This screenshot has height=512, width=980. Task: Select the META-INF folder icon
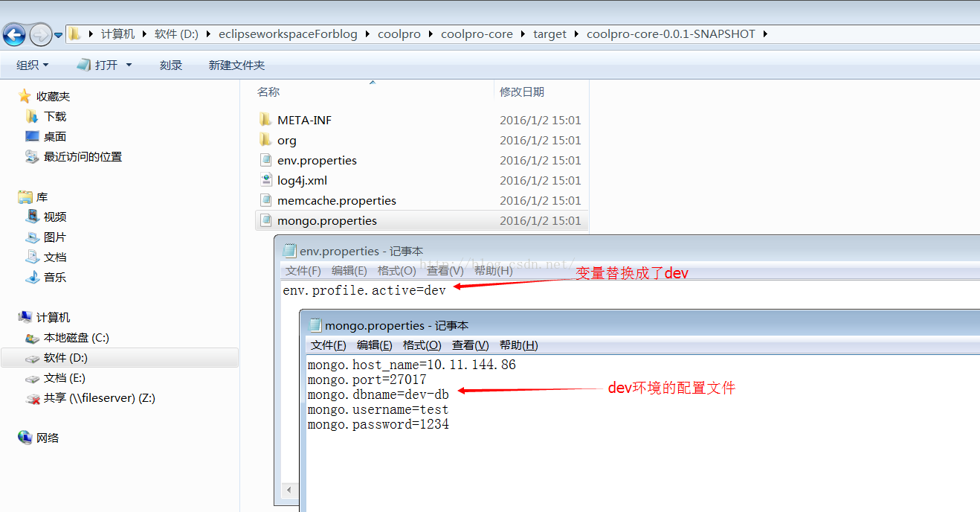[x=266, y=120]
